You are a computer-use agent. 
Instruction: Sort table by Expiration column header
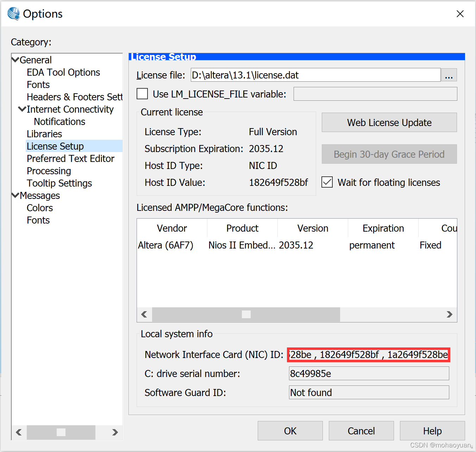[x=383, y=228]
